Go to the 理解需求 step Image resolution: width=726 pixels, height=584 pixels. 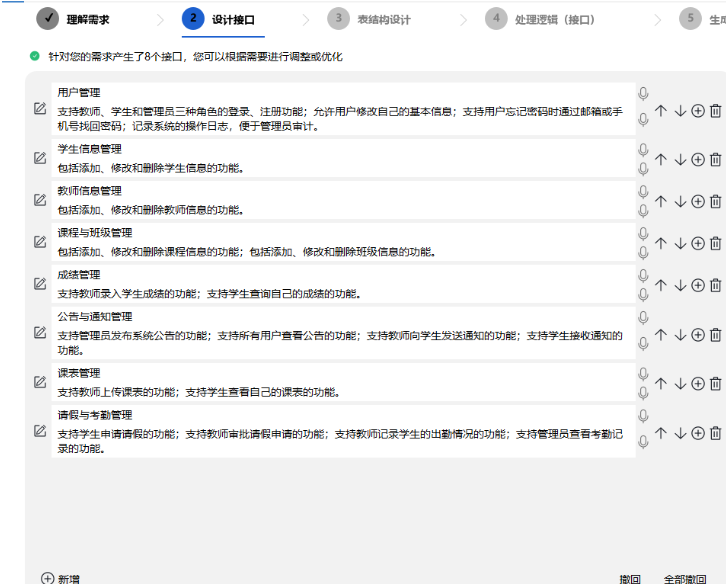click(x=75, y=18)
